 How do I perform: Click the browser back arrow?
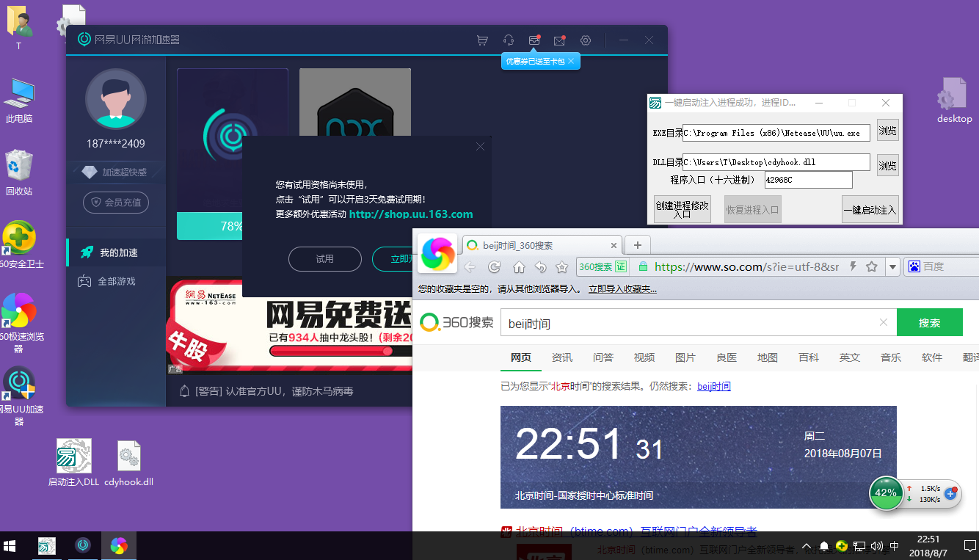[470, 267]
